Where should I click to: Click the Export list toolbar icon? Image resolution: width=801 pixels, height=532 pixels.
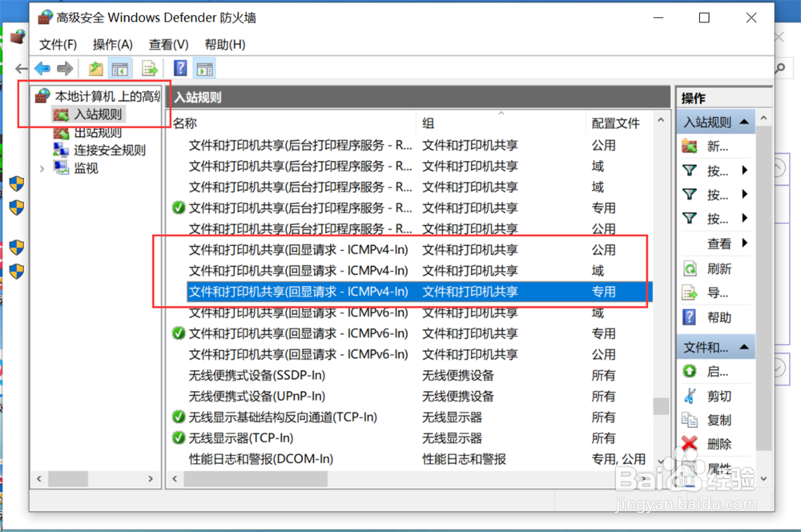click(x=149, y=68)
